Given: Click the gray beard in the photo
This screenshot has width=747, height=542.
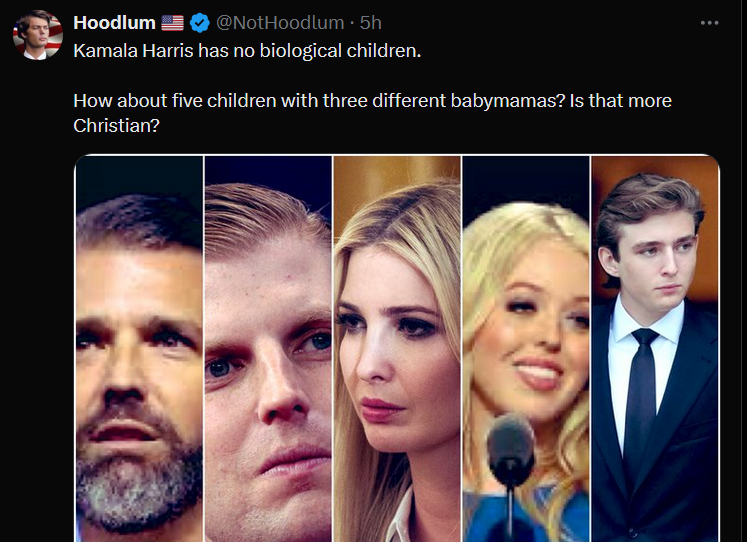Looking at the screenshot, I should pyautogui.click(x=140, y=470).
